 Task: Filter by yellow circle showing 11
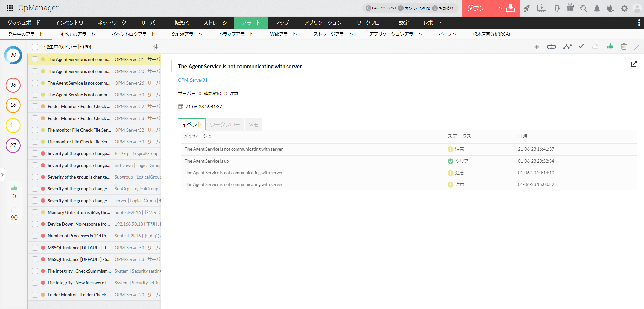click(13, 125)
